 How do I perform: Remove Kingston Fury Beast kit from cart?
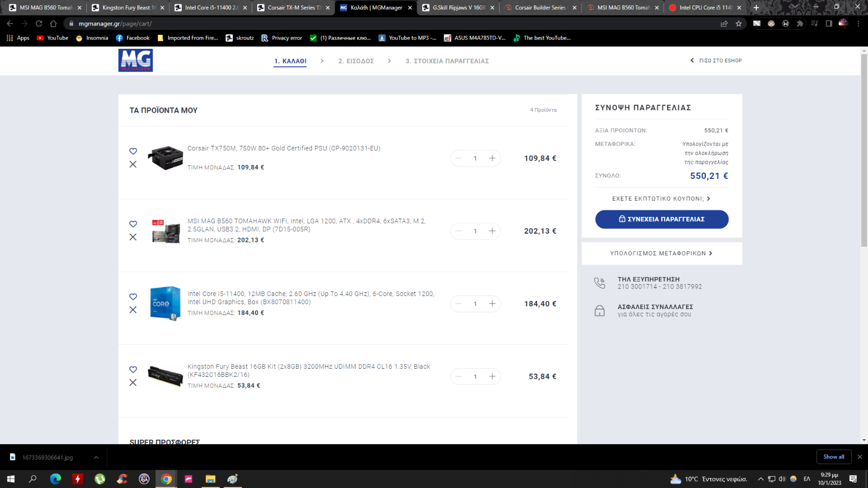tap(133, 382)
